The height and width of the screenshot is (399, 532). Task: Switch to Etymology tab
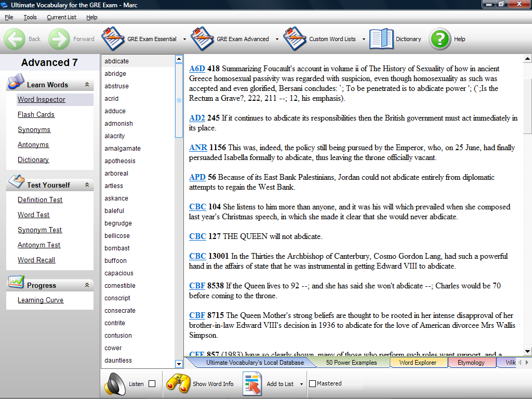pos(471,362)
